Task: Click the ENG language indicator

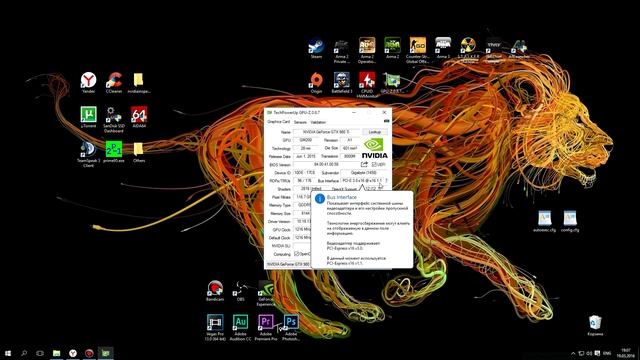Action: [607, 353]
